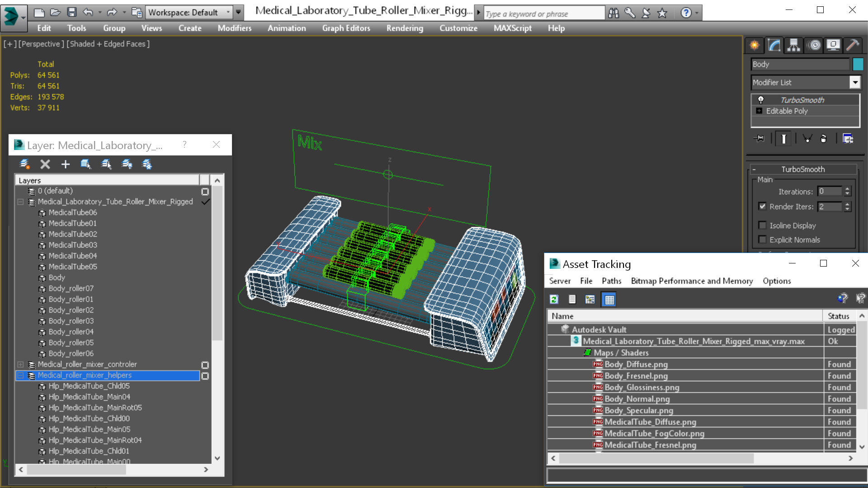Enable the Isoline Display checkbox
Screen dimensions: 868x488
762,225
